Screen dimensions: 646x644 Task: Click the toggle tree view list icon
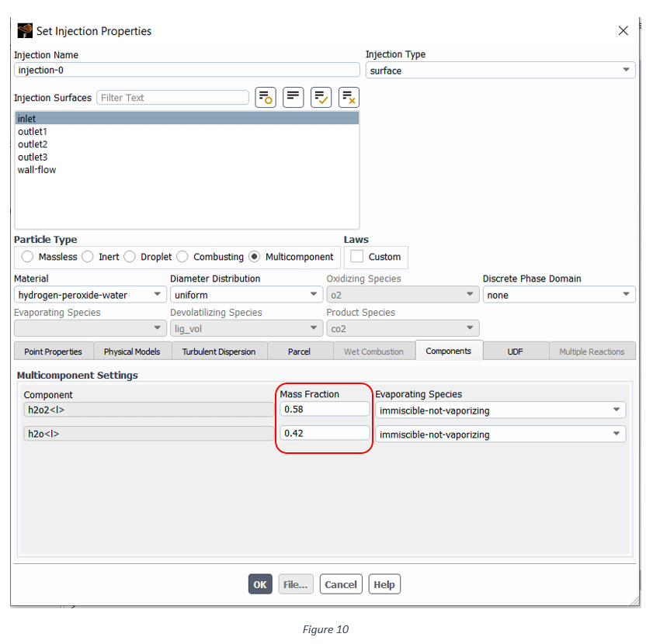266,98
